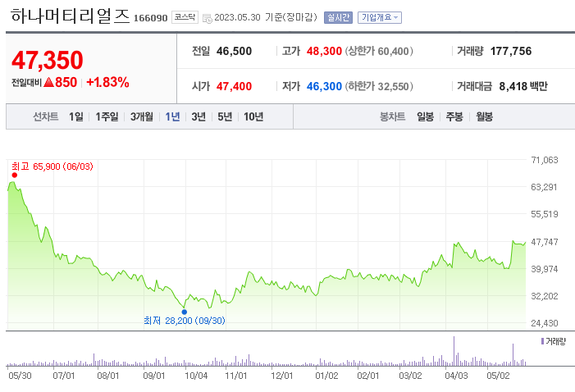Screen dimensions: 575x392
Task: Click the red up-triangle change indicator
Action: click(48, 82)
